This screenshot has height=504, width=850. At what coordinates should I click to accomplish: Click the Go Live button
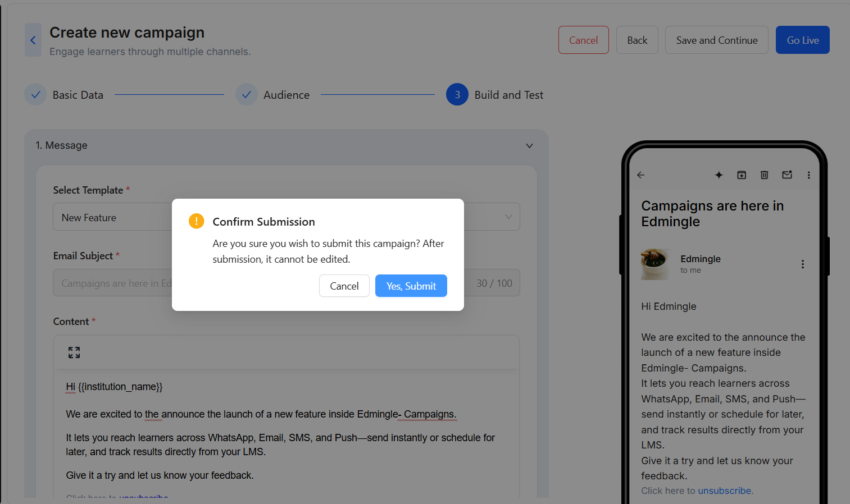(x=803, y=40)
